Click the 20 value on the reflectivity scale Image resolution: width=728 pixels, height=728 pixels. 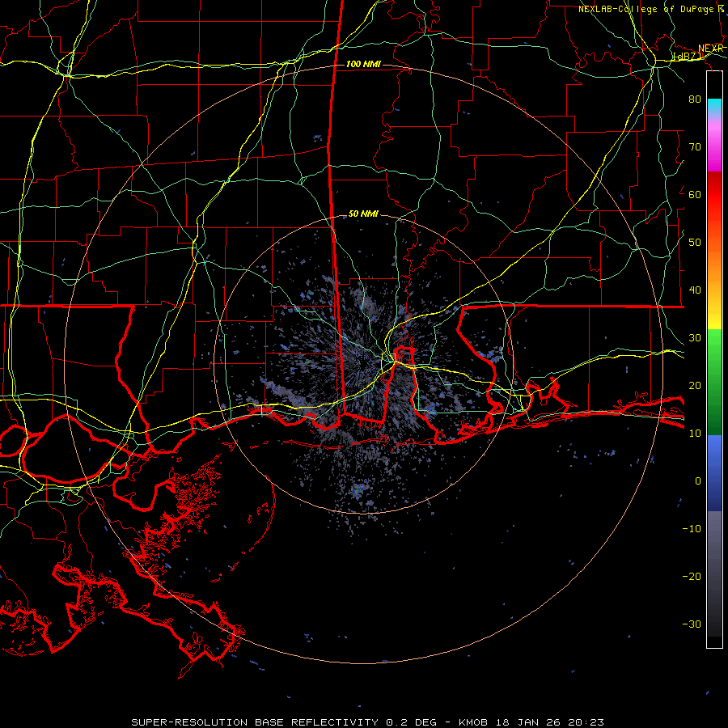pos(695,385)
